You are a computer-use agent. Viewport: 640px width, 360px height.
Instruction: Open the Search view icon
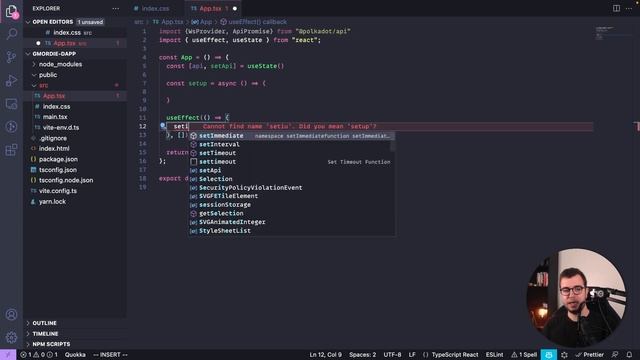(x=11, y=34)
